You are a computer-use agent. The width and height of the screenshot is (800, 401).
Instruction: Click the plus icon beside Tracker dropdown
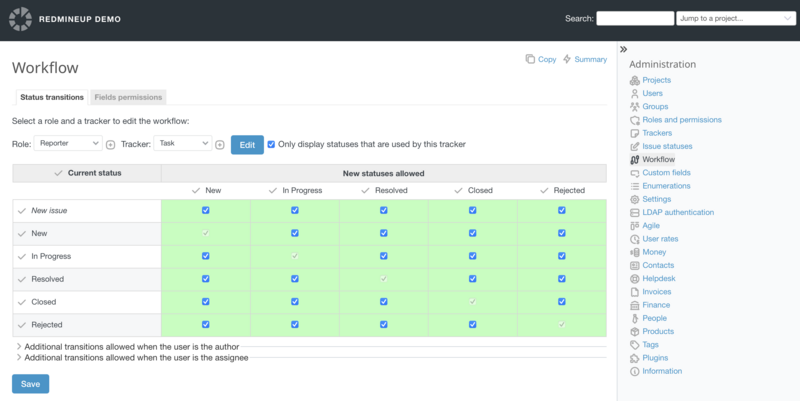(x=220, y=145)
